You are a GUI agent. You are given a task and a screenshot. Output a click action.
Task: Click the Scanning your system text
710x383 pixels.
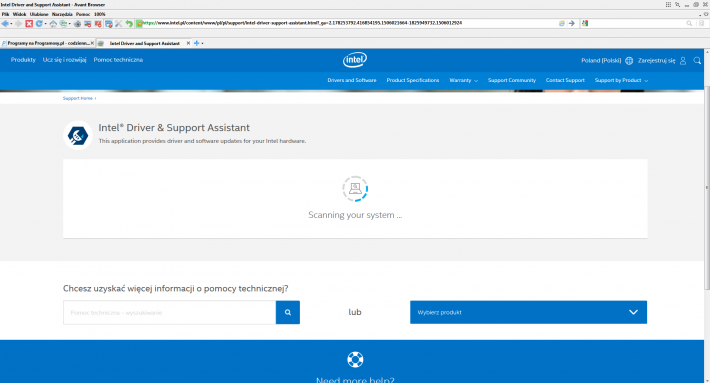(x=355, y=215)
